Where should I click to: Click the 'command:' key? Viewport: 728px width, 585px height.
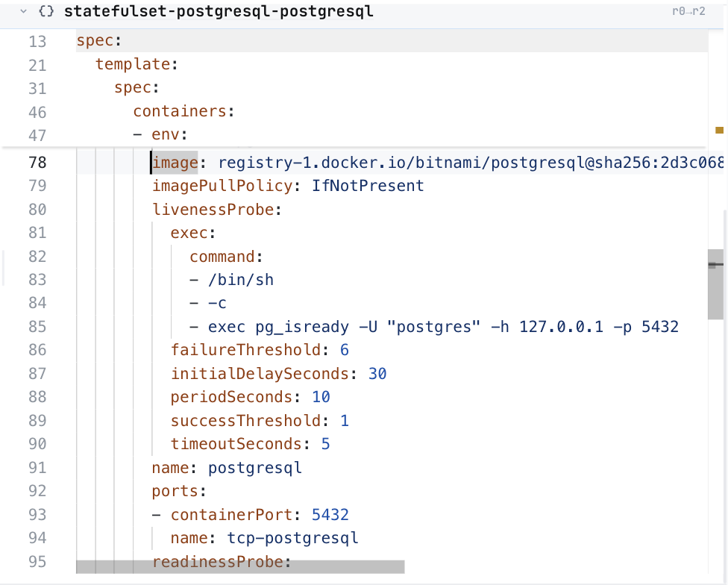click(x=226, y=256)
